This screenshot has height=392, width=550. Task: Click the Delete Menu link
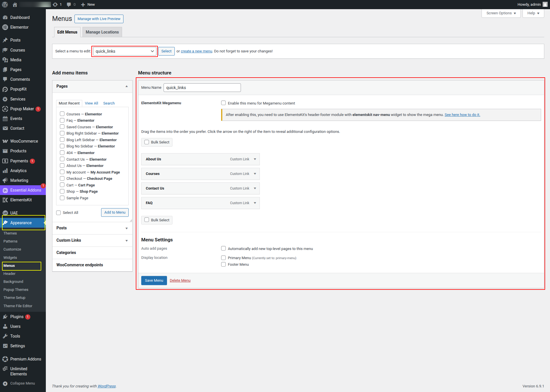(180, 281)
